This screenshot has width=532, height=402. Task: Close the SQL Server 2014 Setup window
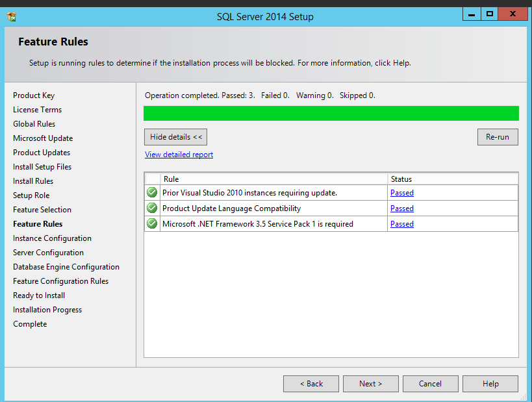[x=513, y=14]
